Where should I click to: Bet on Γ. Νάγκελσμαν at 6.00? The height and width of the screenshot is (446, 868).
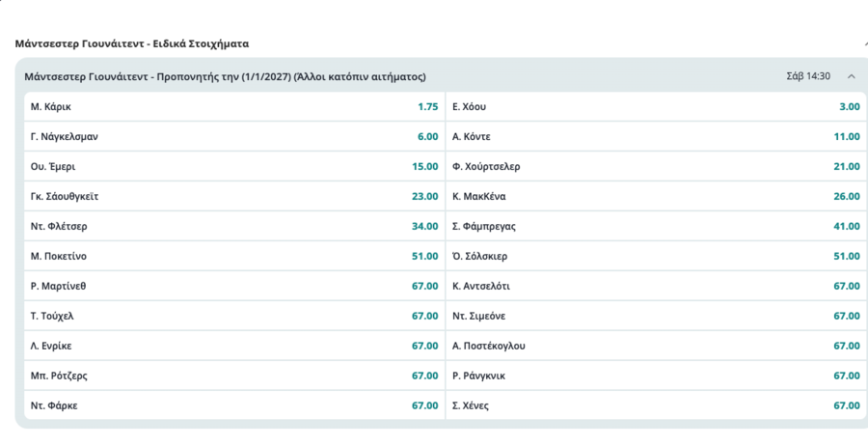point(234,136)
